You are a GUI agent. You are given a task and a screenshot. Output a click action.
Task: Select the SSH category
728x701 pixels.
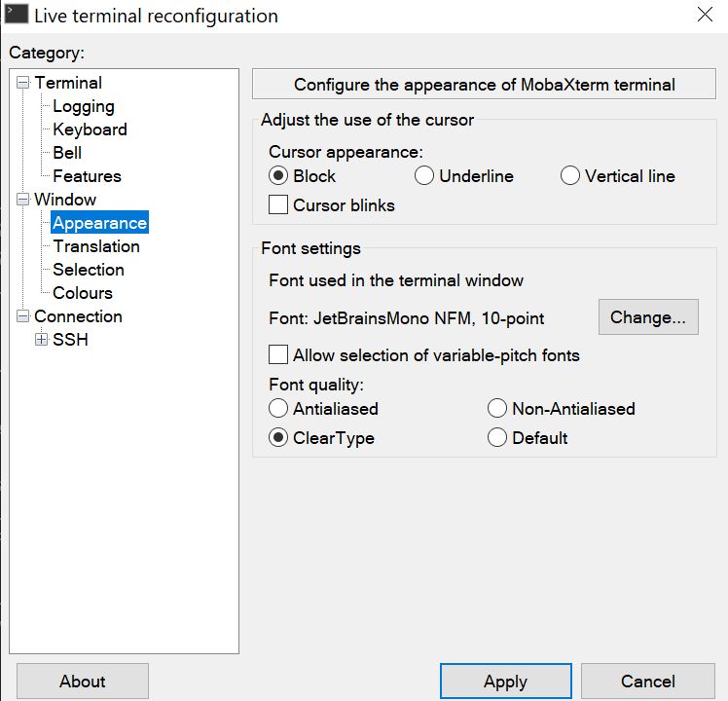70,340
